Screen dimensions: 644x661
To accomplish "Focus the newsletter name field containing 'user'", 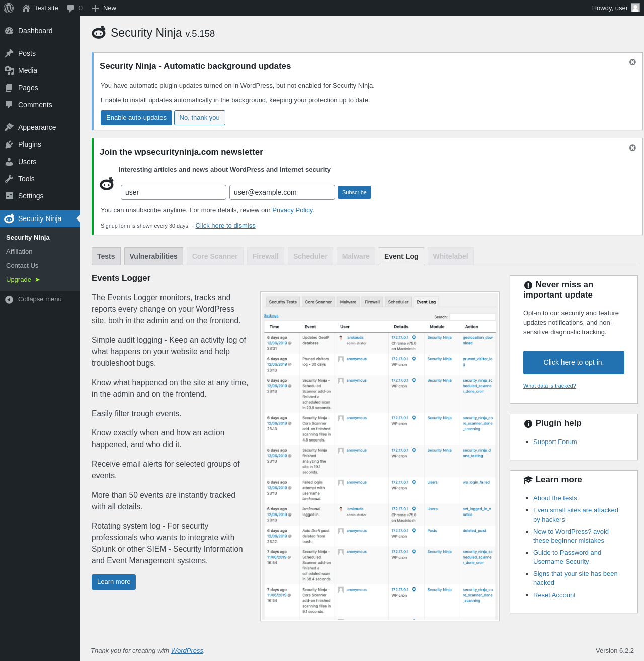I will tap(174, 192).
